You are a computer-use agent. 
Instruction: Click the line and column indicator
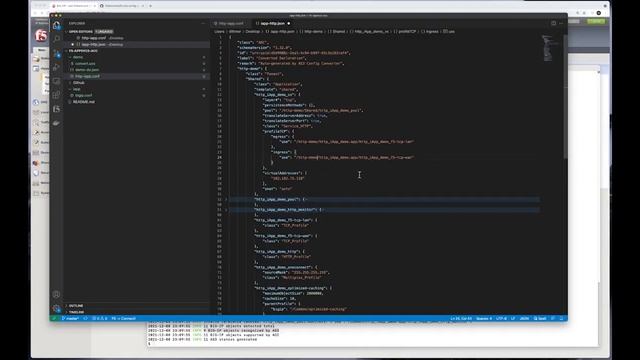click(x=461, y=318)
